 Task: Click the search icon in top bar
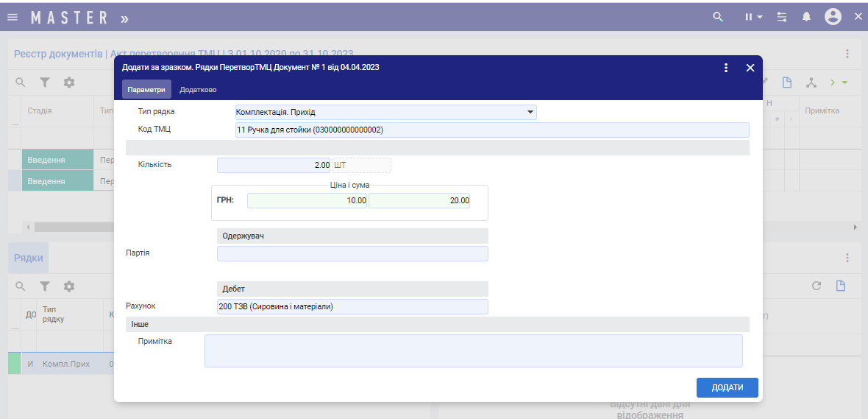pyautogui.click(x=718, y=17)
